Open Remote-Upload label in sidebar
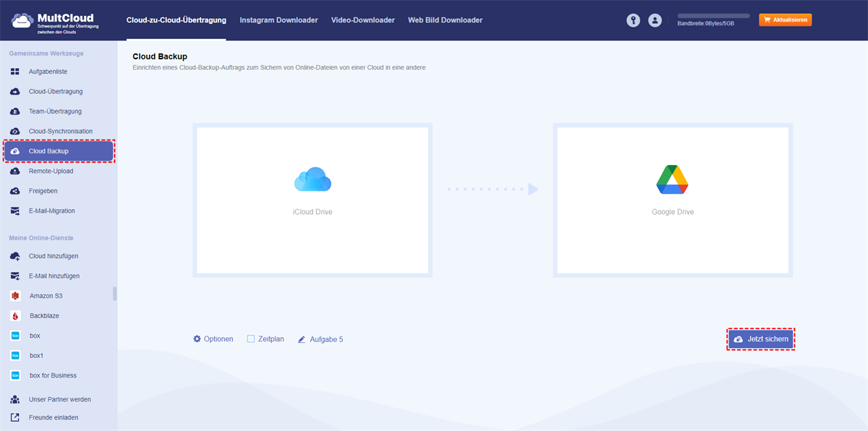Viewport: 868px width, 431px height. (x=51, y=171)
